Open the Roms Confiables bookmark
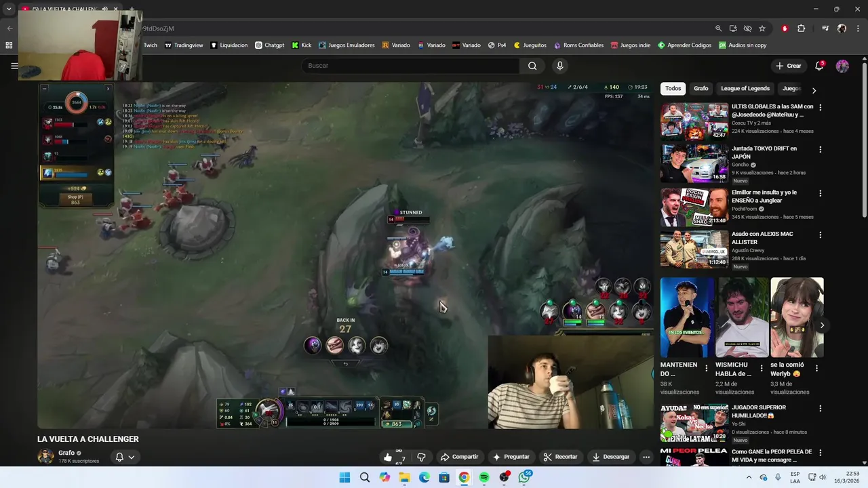This screenshot has height=488, width=868. 578,45
